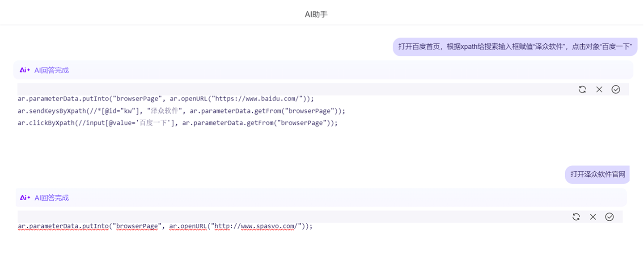Click the regenerate icon on the second code block

[x=576, y=217]
